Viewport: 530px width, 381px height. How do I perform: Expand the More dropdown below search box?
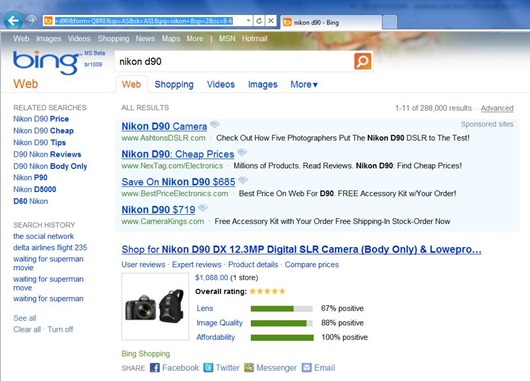coord(304,84)
